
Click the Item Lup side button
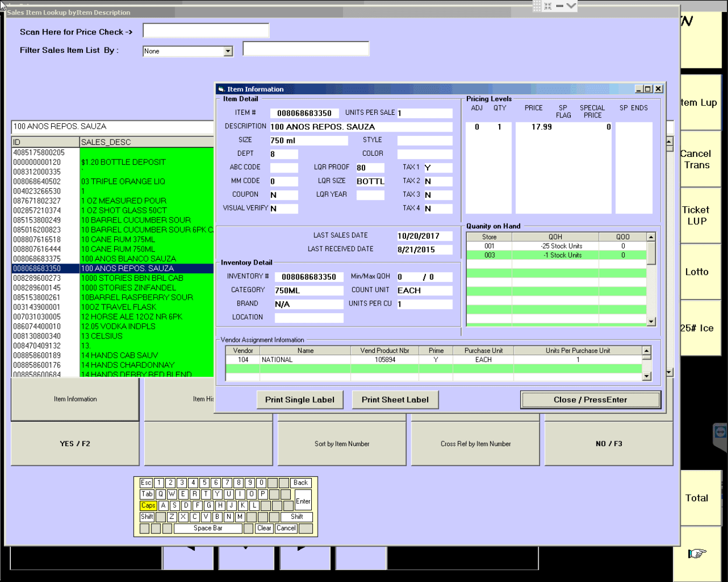click(700, 102)
